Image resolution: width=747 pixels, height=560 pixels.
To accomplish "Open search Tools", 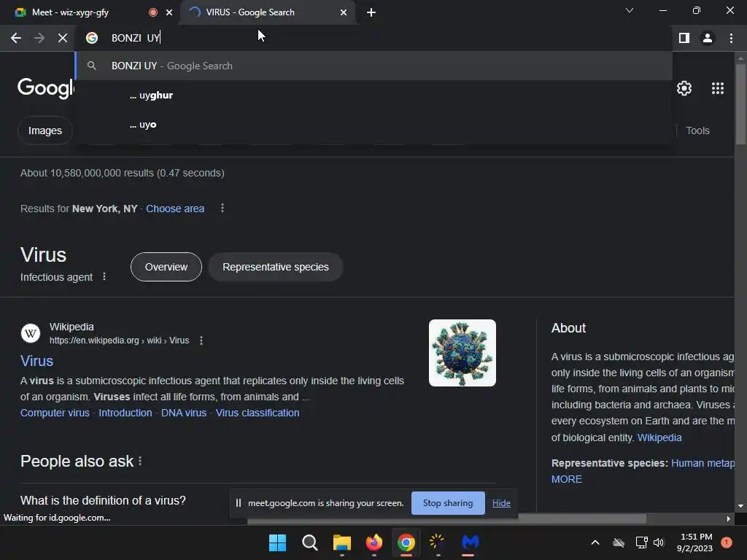I will (x=697, y=131).
